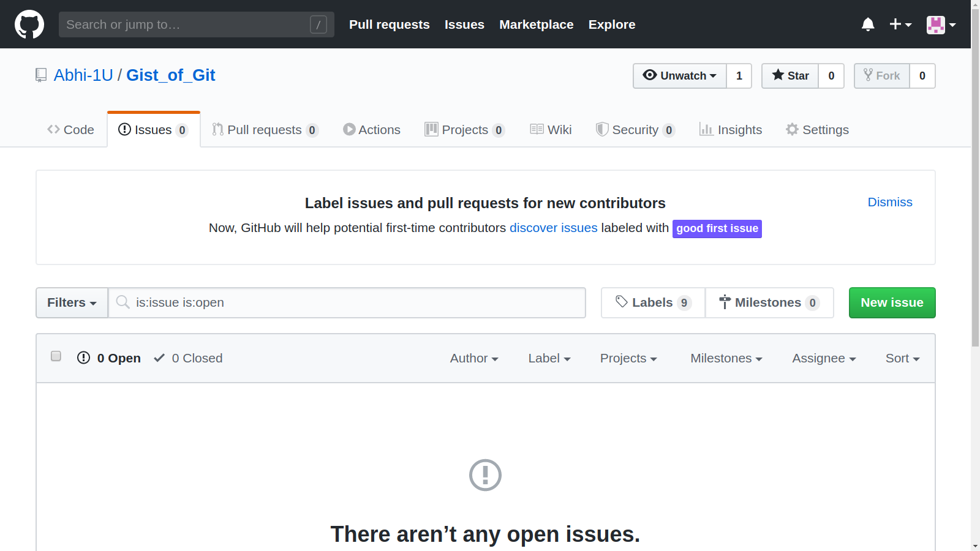The height and width of the screenshot is (551, 980).
Task: Dismiss the new contributors banner
Action: (890, 202)
